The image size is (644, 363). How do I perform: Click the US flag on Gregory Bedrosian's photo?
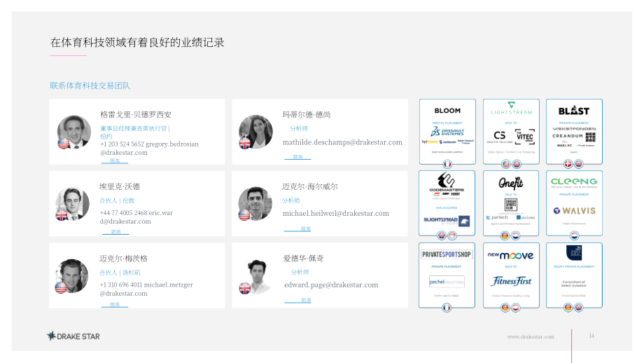coord(63,143)
